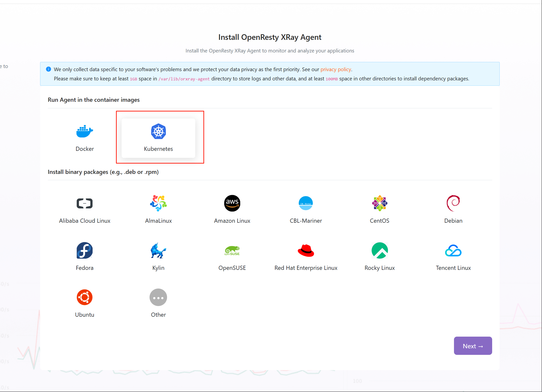Select the AlmaLinux logo
Image resolution: width=542 pixels, height=392 pixels.
[x=158, y=203]
